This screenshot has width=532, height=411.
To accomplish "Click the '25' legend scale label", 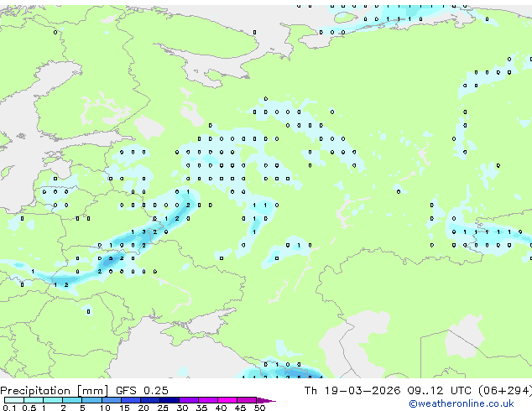I will click(x=163, y=408).
